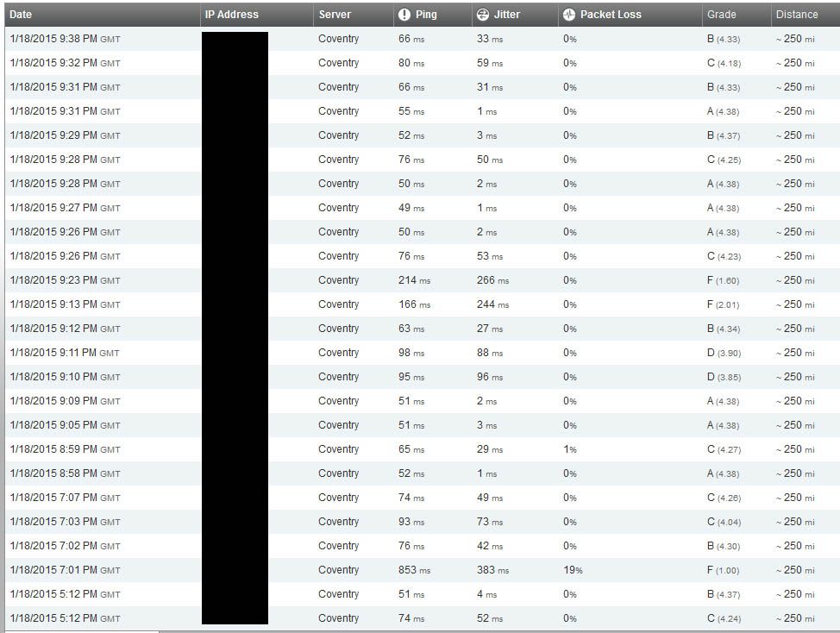Click Coventry server in 9:38 PM row
This screenshot has height=633, width=840.
338,39
